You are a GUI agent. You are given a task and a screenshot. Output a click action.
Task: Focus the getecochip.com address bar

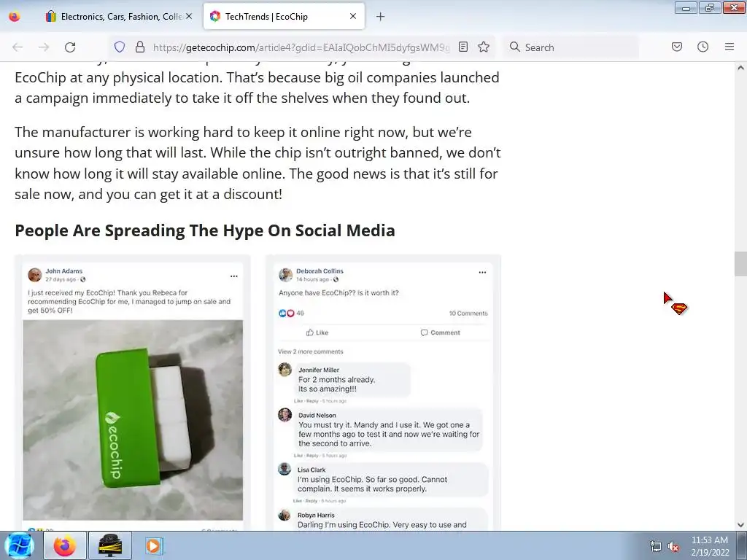coord(301,47)
